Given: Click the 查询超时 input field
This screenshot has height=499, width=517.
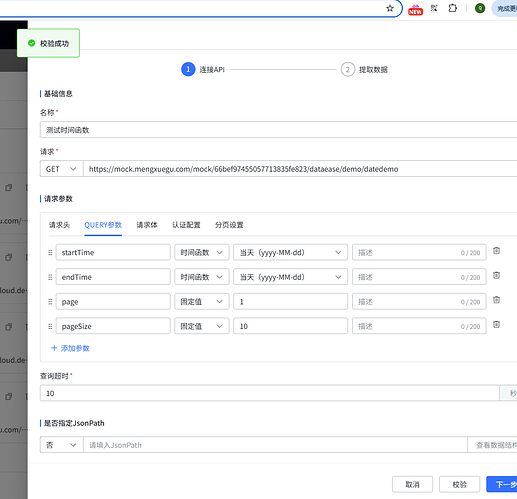Looking at the screenshot, I should pos(269,393).
